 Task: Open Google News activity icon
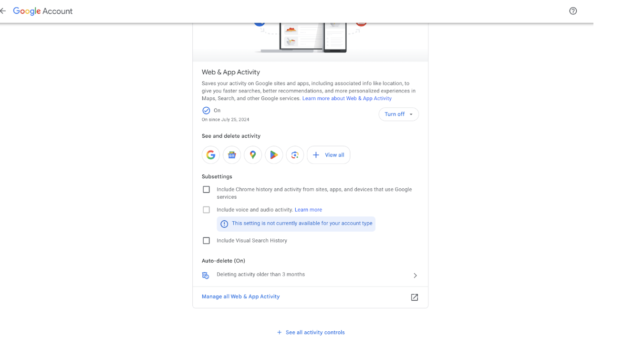(x=232, y=155)
